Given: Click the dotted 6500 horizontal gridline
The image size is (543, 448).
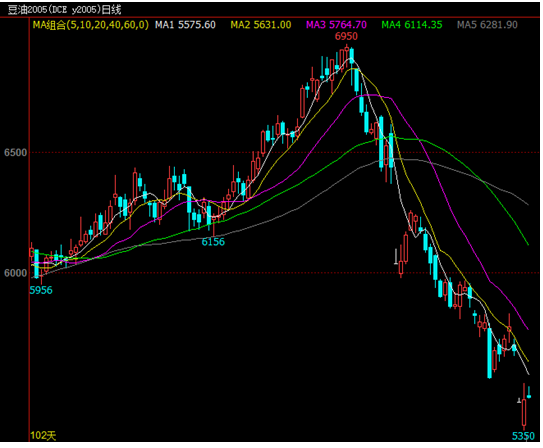Looking at the screenshot, I should [285, 152].
